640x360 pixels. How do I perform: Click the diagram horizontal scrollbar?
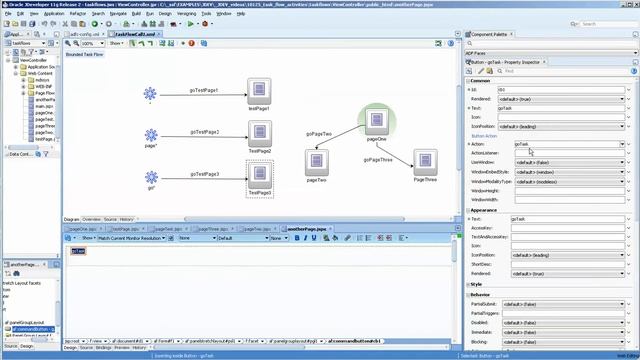pos(294,219)
